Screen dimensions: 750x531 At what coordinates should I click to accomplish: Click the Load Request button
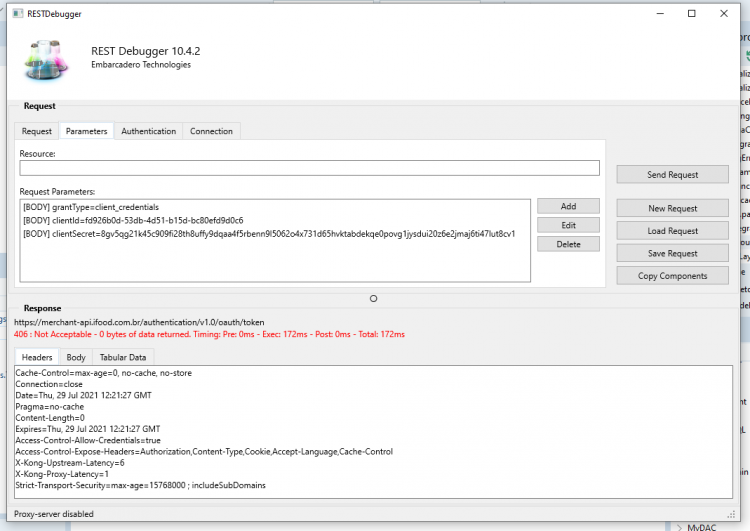pos(673,231)
